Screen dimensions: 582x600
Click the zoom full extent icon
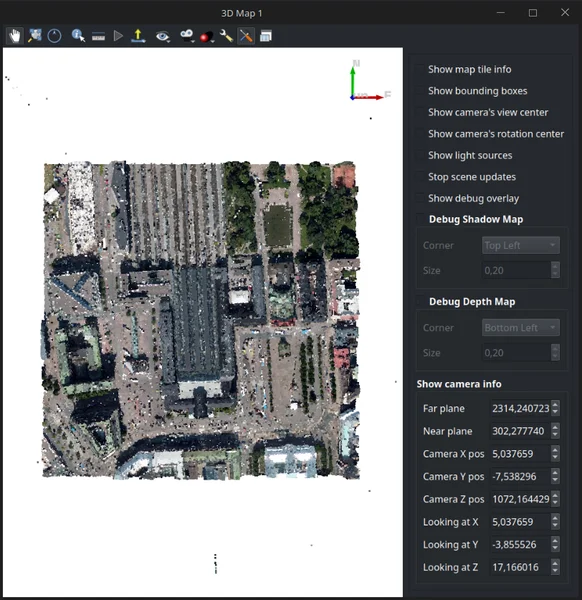[35, 36]
